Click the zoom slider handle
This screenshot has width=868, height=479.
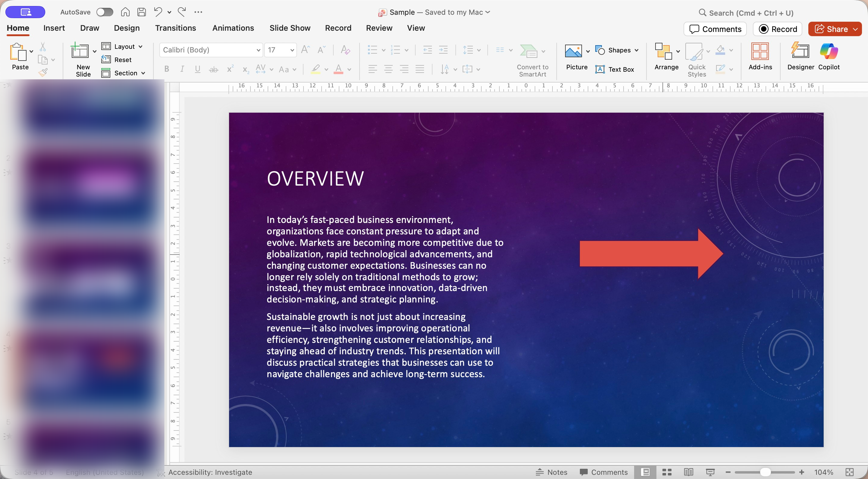(x=765, y=472)
